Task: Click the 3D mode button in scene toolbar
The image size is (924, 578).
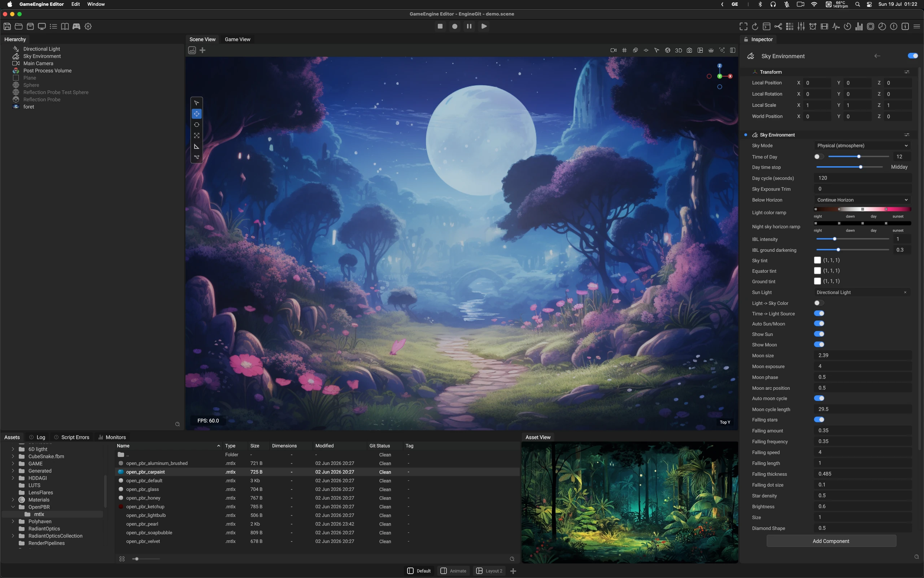Action: [x=679, y=51]
